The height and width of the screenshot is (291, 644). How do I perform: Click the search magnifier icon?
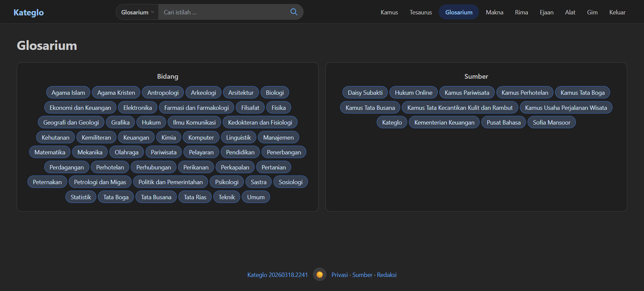tap(294, 12)
